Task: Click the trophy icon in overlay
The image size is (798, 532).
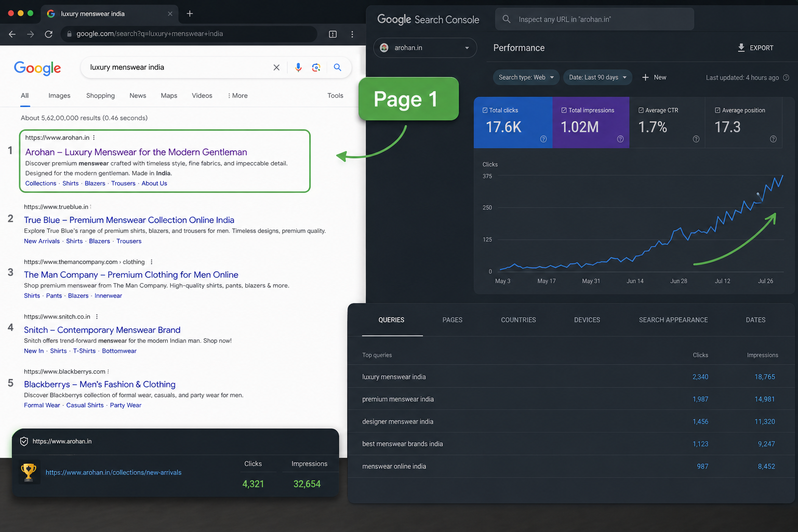Action: coord(29,472)
